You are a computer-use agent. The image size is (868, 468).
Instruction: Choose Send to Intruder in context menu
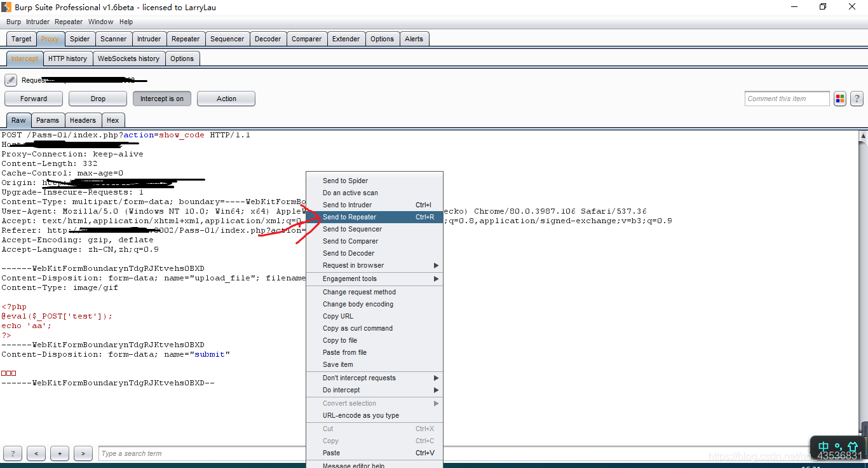(x=374, y=205)
